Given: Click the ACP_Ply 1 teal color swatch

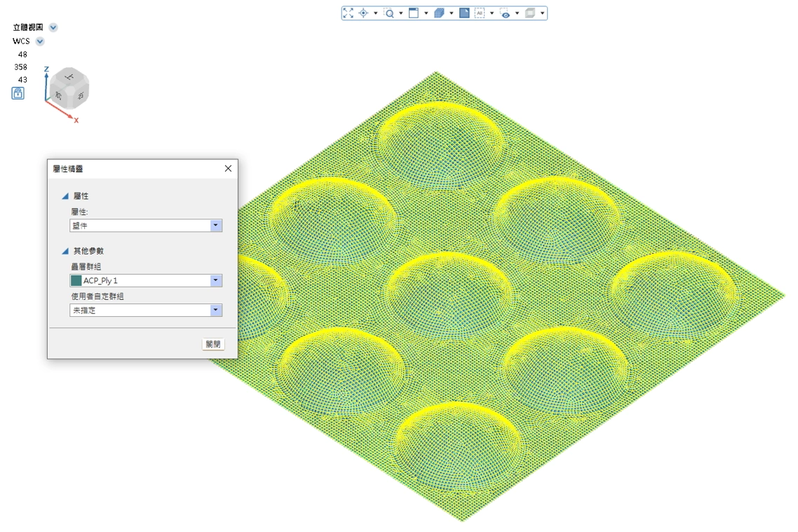Looking at the screenshot, I should (x=76, y=280).
